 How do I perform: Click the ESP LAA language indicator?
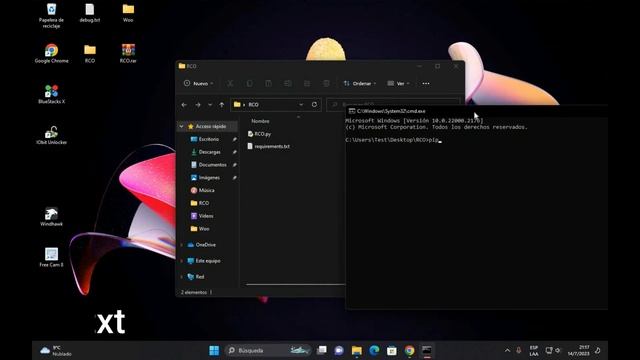[x=534, y=351]
